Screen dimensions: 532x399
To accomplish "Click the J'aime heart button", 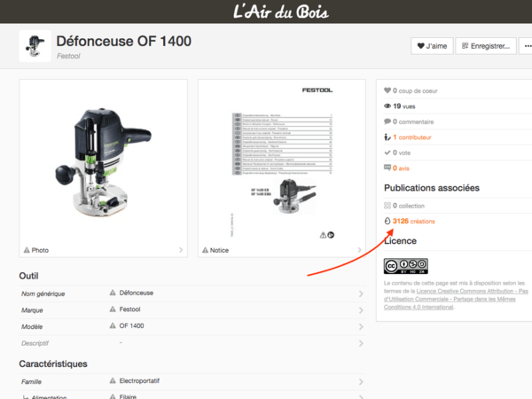I will (431, 45).
